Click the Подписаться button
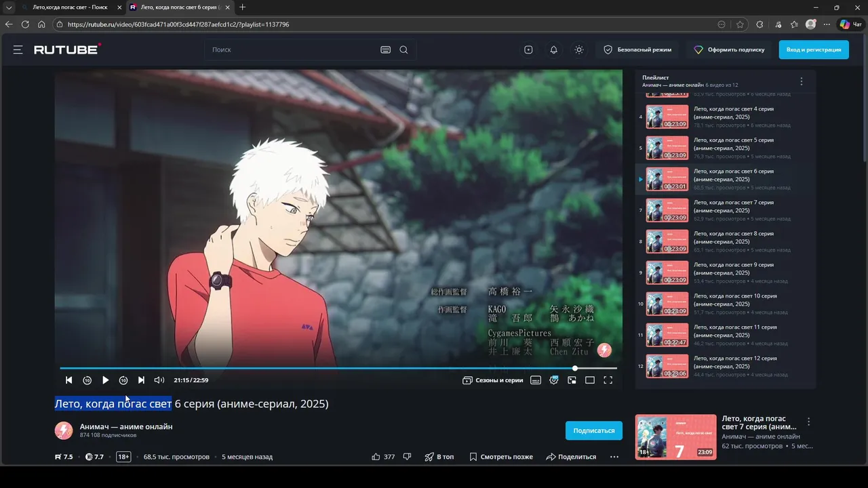 point(594,430)
